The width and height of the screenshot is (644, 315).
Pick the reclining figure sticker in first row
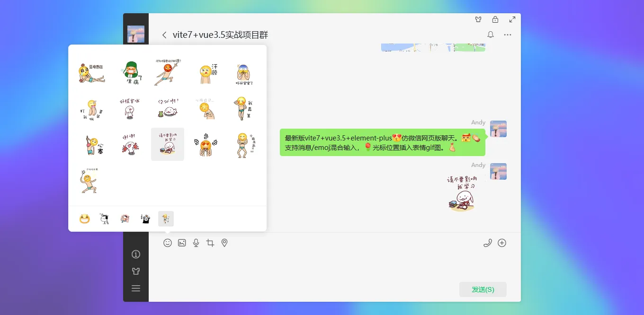click(91, 72)
